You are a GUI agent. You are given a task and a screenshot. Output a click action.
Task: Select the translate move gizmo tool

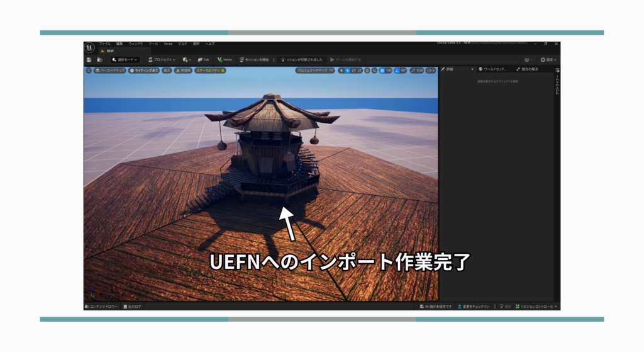[347, 71]
